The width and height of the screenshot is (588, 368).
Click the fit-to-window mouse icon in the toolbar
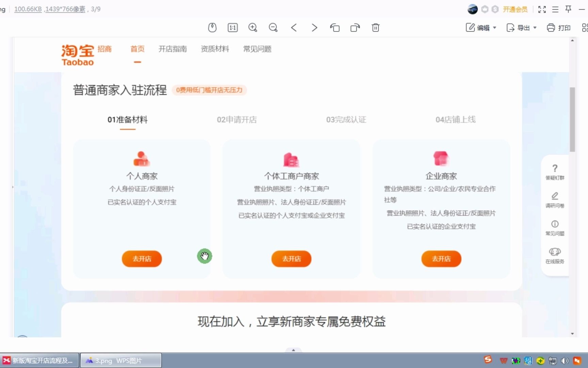[x=212, y=28]
